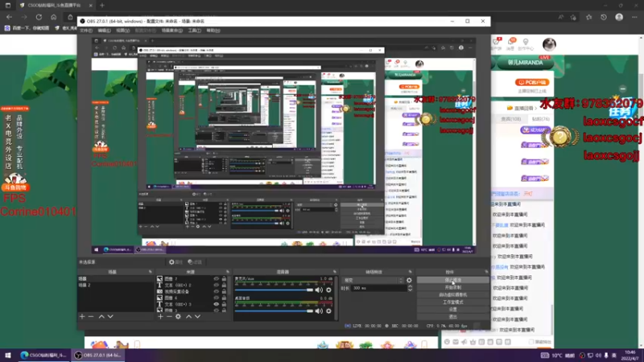Click the transition duration 300 ms field
Viewport: 644px width, 362px height.
[378, 288]
